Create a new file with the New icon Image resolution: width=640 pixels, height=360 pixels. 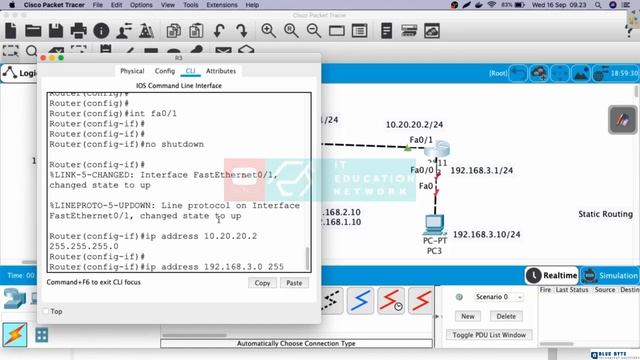click(x=11, y=31)
